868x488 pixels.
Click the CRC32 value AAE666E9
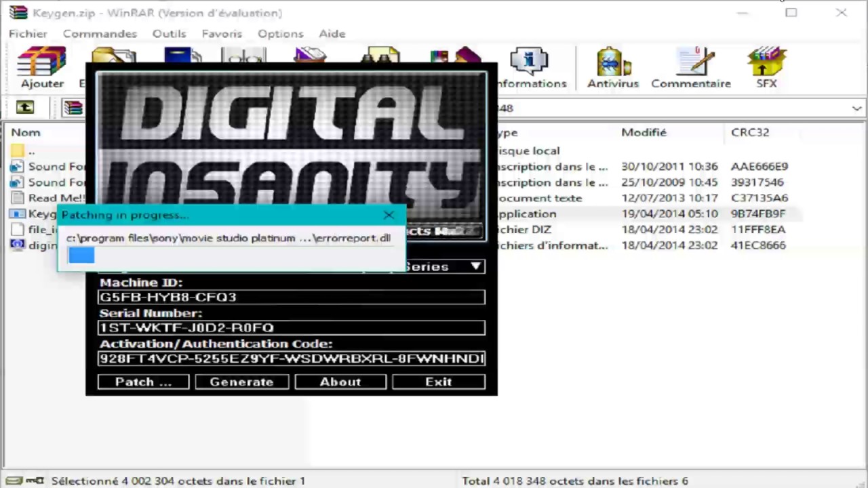(x=759, y=166)
